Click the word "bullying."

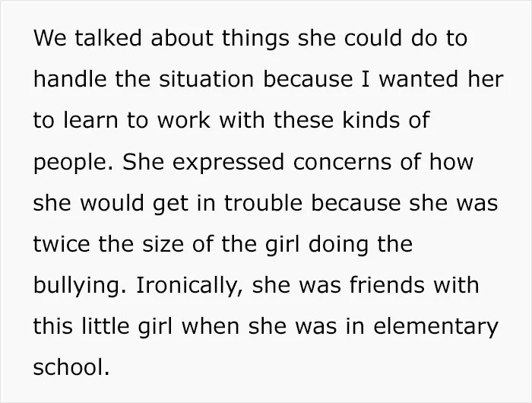point(80,286)
